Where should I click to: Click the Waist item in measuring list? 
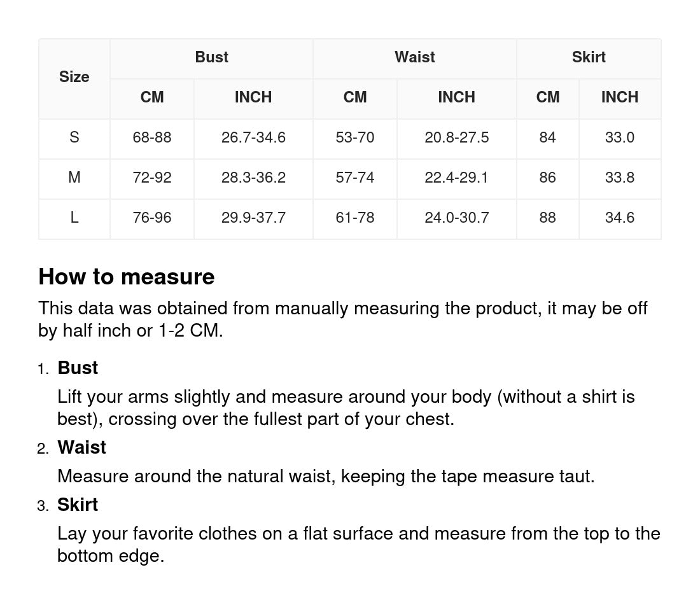click(x=81, y=447)
